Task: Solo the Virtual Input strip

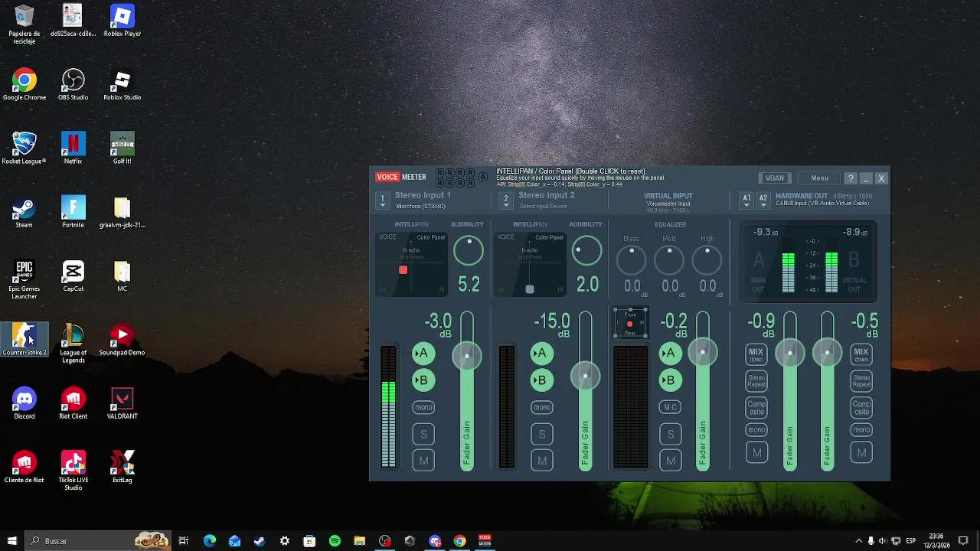Action: pyautogui.click(x=671, y=434)
